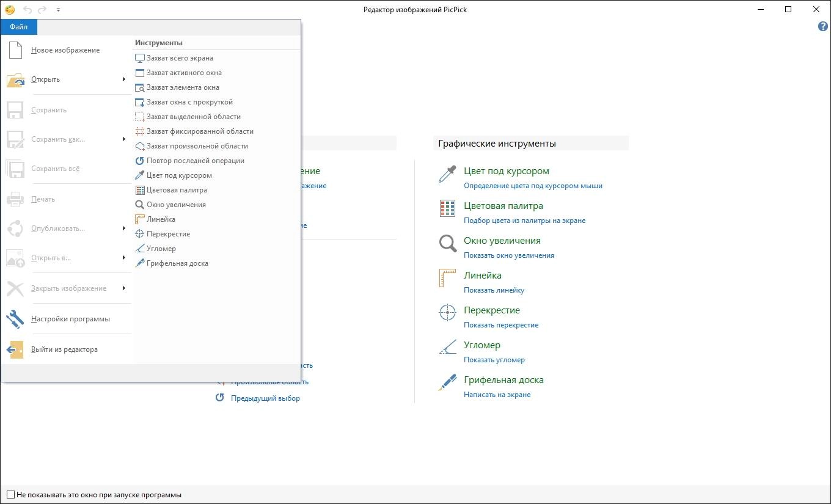Click 'Определение цвета под курсором мыши' link
831x504 pixels.
533,186
